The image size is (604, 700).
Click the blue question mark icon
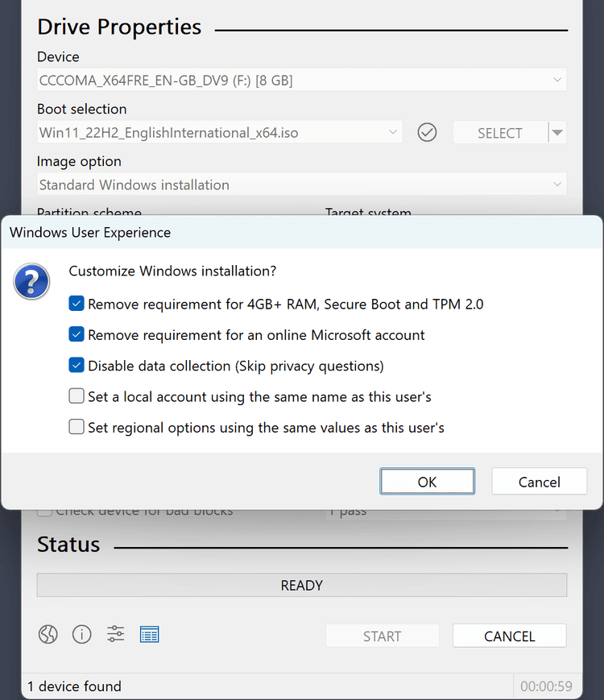click(32, 283)
